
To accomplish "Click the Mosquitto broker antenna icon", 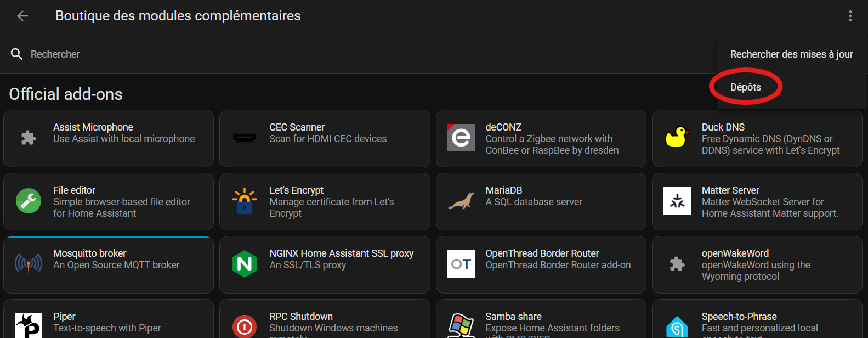I will pos(29,264).
